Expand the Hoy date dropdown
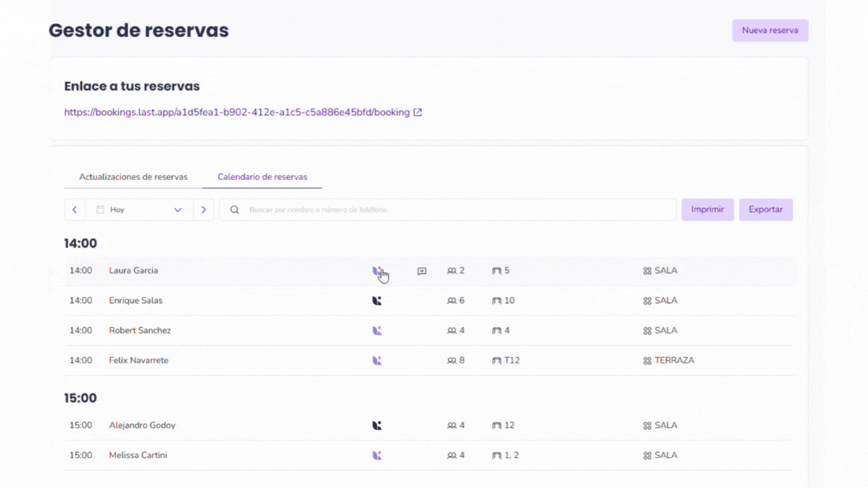This screenshot has width=868, height=488. tap(178, 210)
